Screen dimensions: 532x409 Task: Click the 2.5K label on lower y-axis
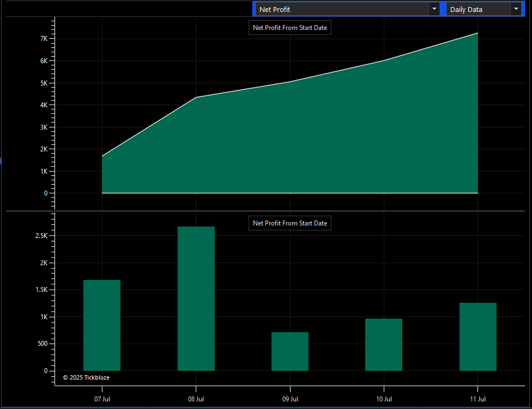point(41,236)
